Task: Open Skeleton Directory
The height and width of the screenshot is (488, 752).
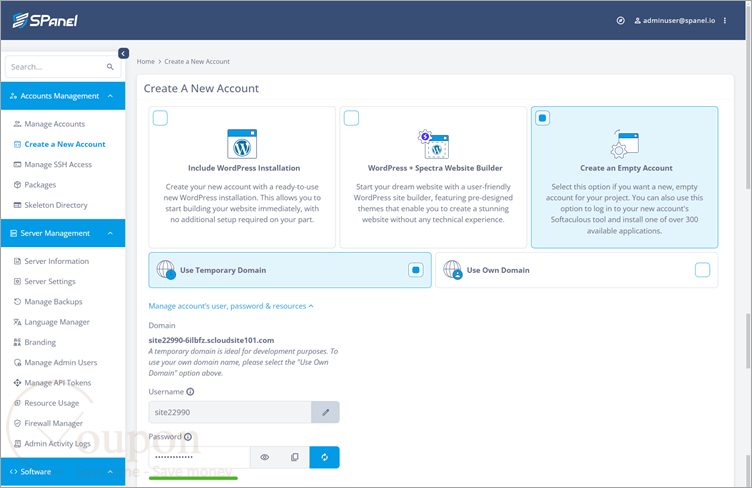Action: pos(56,205)
